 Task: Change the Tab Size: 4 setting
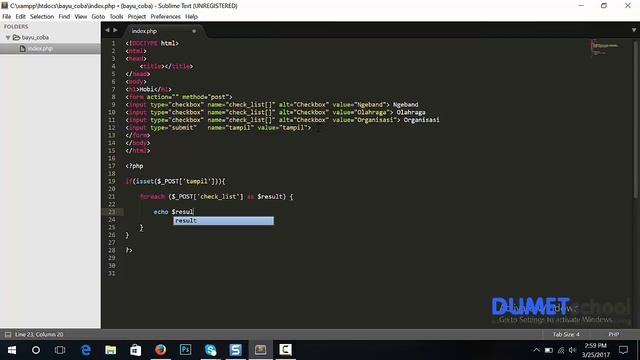(x=566, y=334)
